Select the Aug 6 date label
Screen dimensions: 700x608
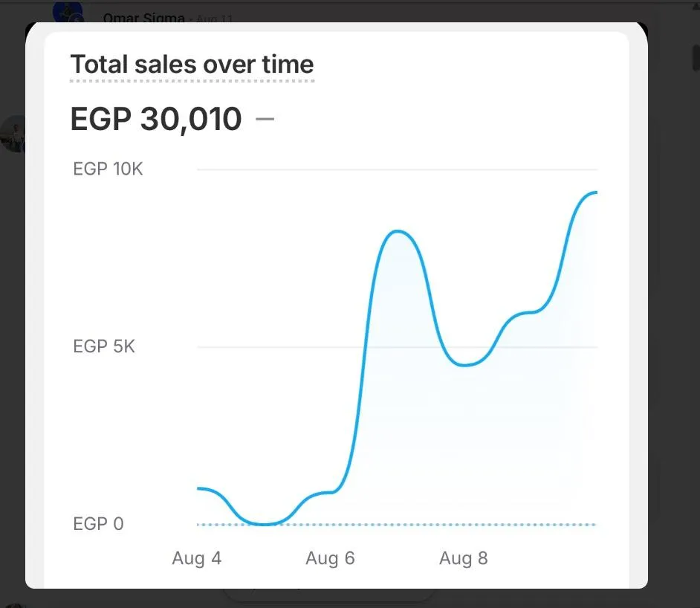(330, 558)
